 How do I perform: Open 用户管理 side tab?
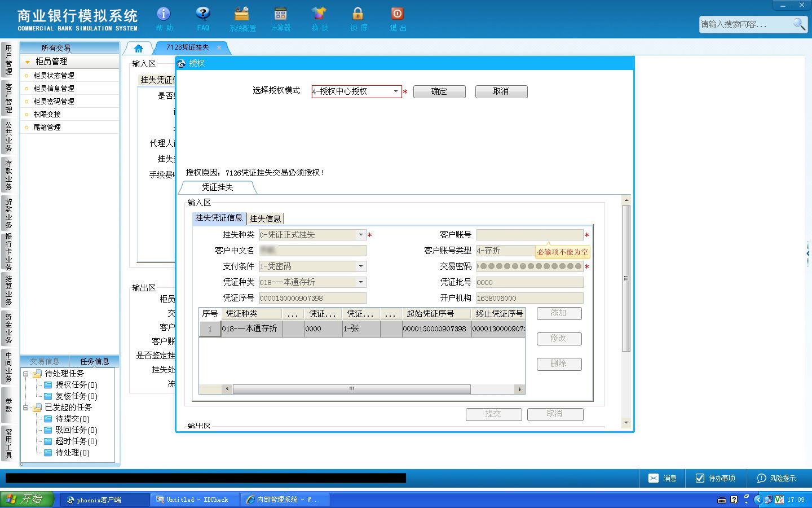(8, 60)
